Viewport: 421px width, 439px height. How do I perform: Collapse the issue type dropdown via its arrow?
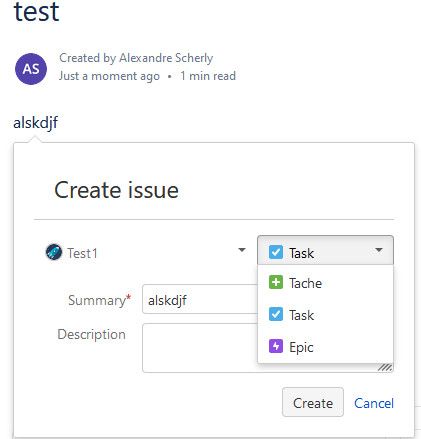point(379,250)
